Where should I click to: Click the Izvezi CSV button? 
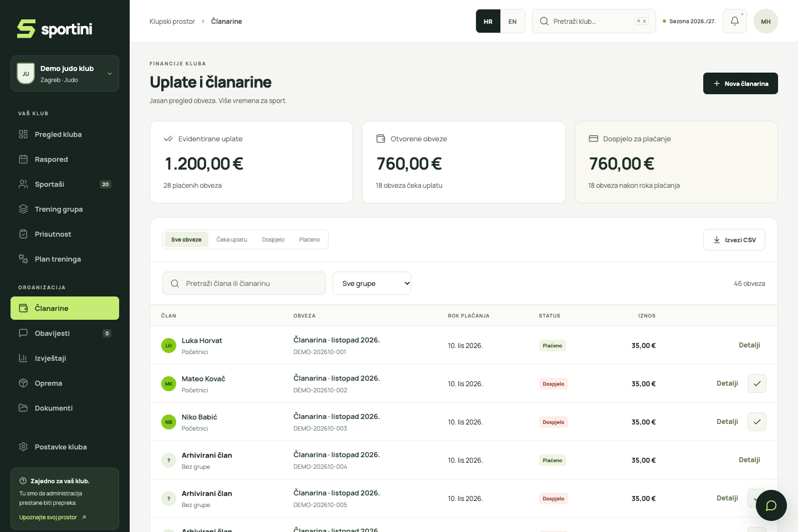[734, 240]
